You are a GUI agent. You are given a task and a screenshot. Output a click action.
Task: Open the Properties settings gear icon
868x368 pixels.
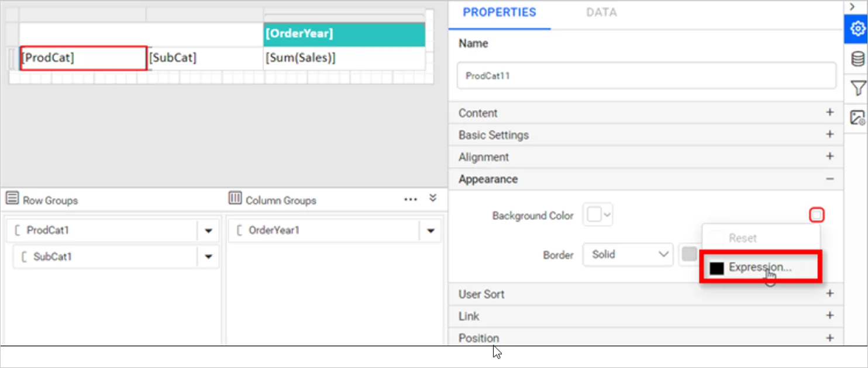(x=856, y=28)
